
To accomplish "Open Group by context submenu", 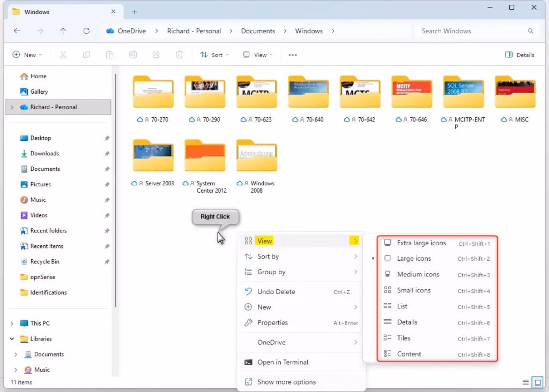I will 301,272.
